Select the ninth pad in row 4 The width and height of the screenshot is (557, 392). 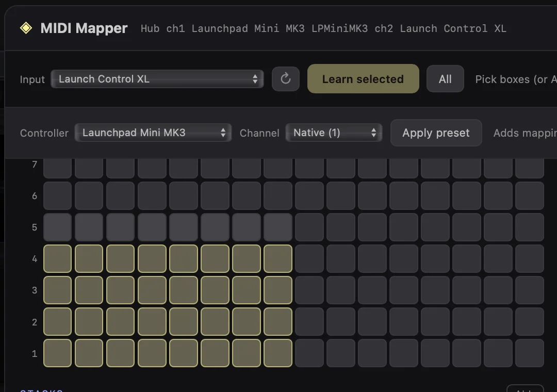309,259
